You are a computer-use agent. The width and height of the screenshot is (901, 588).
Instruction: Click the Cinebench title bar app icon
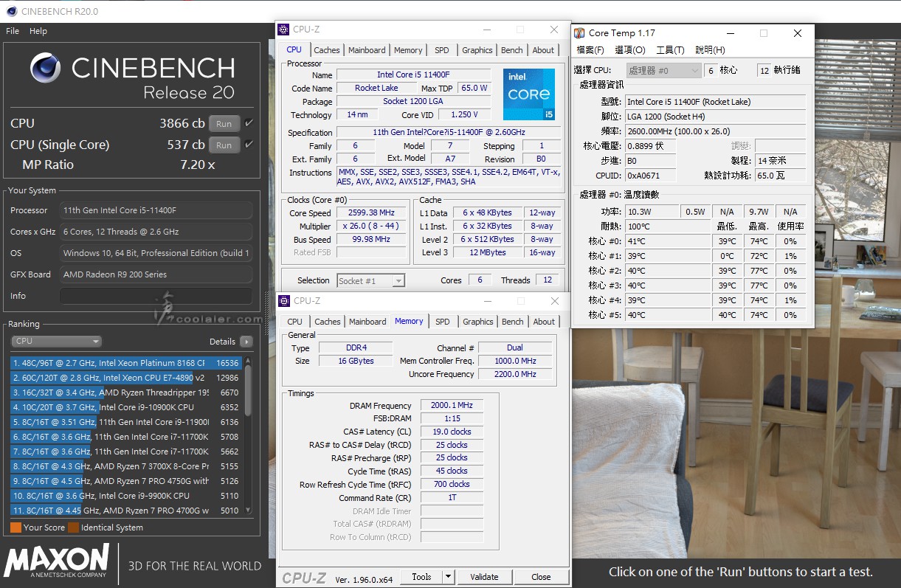[11, 11]
